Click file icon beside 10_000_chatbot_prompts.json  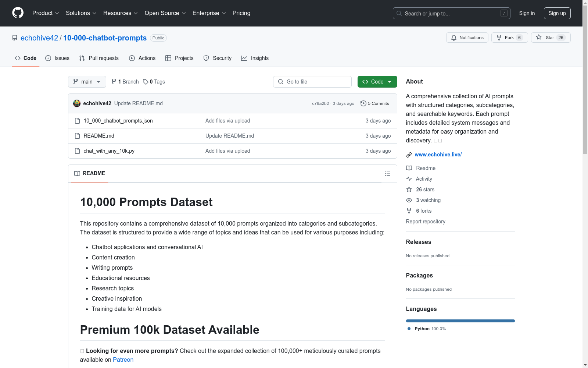tap(77, 121)
